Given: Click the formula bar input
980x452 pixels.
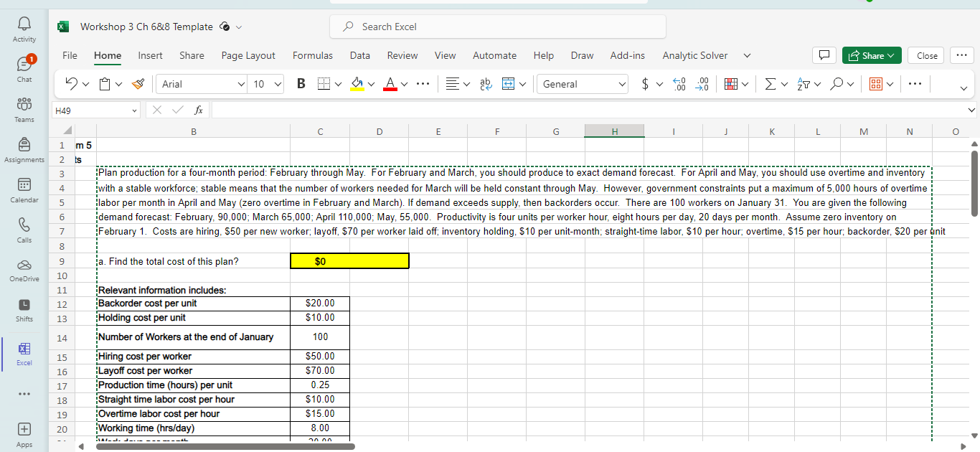Looking at the screenshot, I should pyautogui.click(x=587, y=110).
